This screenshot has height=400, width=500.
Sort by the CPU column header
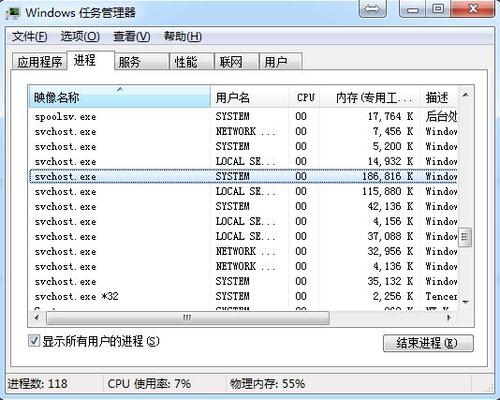click(x=304, y=97)
